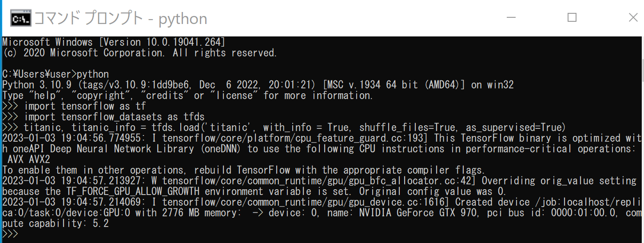Click the gpu_bfc_allocator.cc:42 warning line
Screen dimensions: 644x243
click(x=319, y=181)
